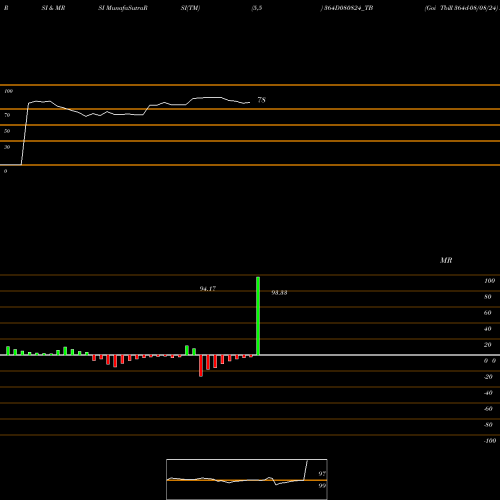Click the '-80' label on MR axis
The height and width of the screenshot is (500, 500).
click(x=488, y=425)
